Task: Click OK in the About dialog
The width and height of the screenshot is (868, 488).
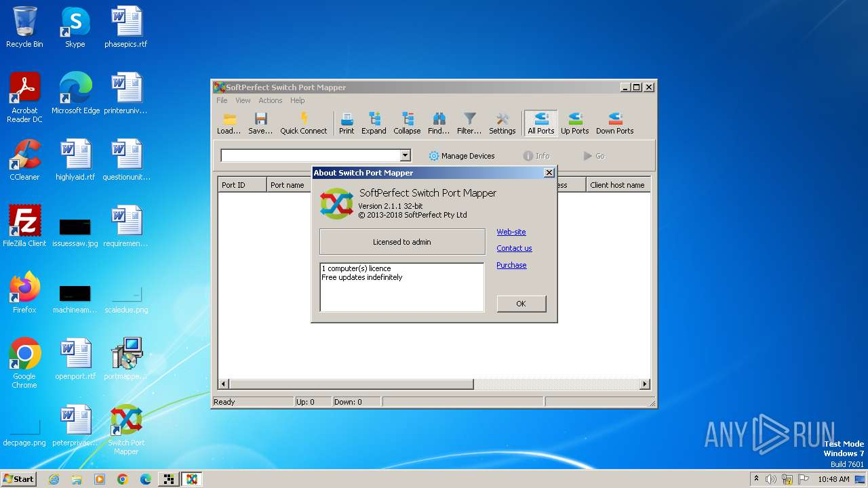Action: [x=521, y=304]
